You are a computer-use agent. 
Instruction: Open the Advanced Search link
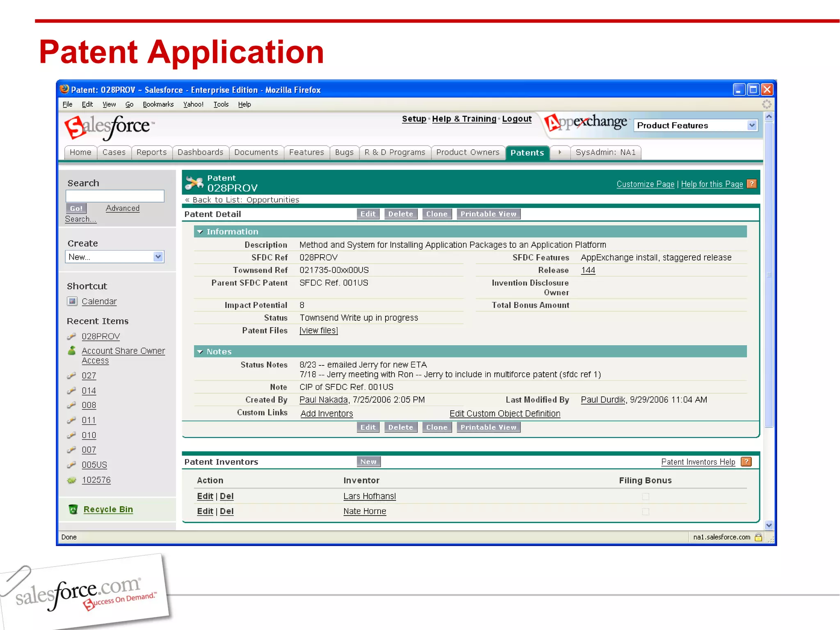click(123, 208)
